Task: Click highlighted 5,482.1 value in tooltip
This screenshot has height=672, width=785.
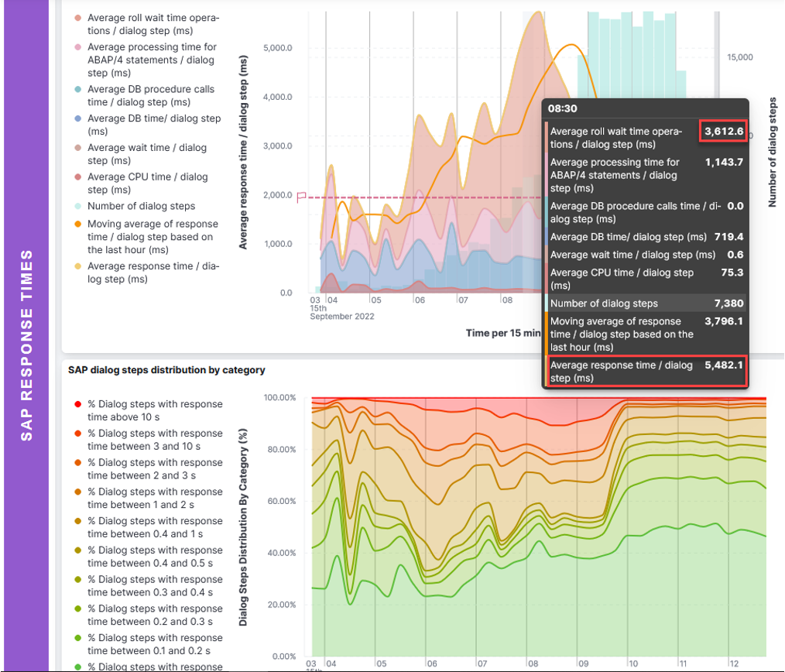Action: [725, 365]
